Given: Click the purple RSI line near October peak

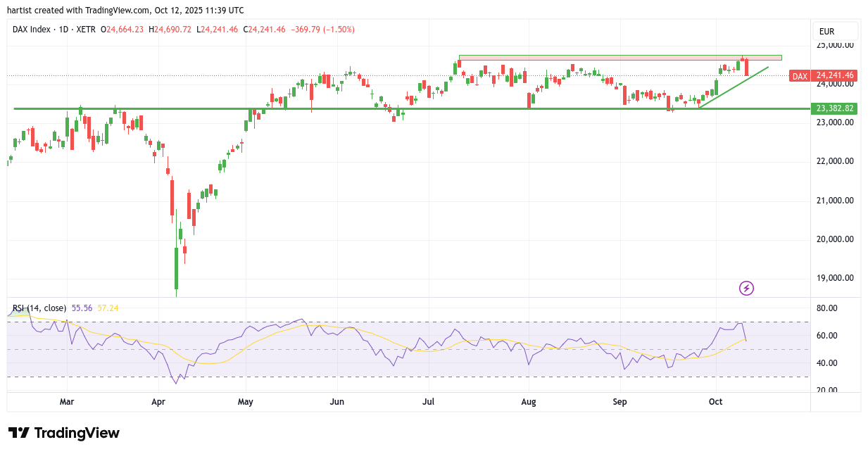Looking at the screenshot, I should (x=740, y=324).
